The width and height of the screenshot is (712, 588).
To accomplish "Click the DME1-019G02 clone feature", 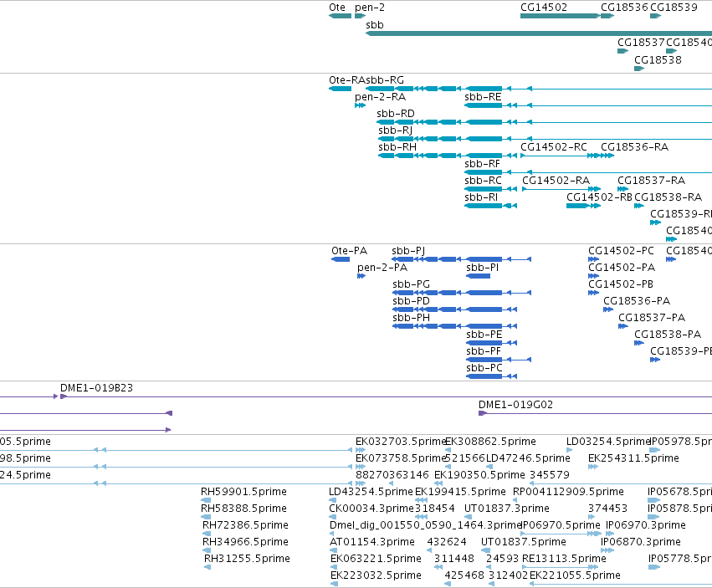I will click(596, 413).
